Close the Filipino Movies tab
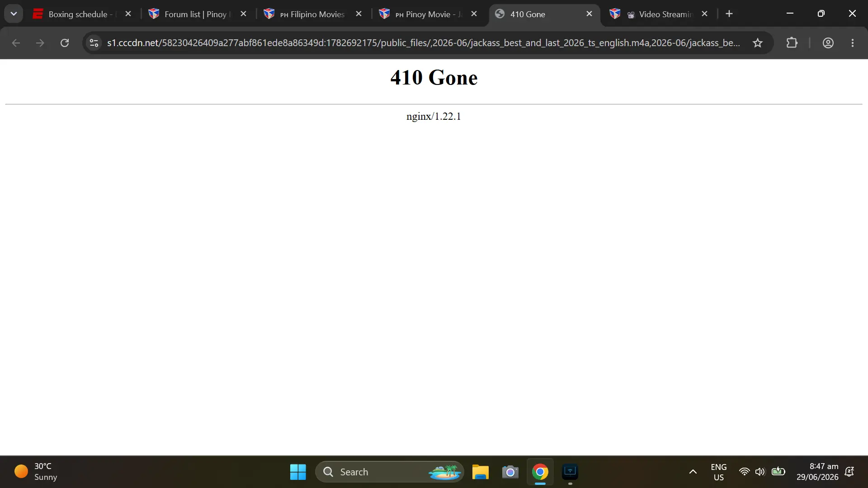This screenshot has width=868, height=488. [x=359, y=14]
